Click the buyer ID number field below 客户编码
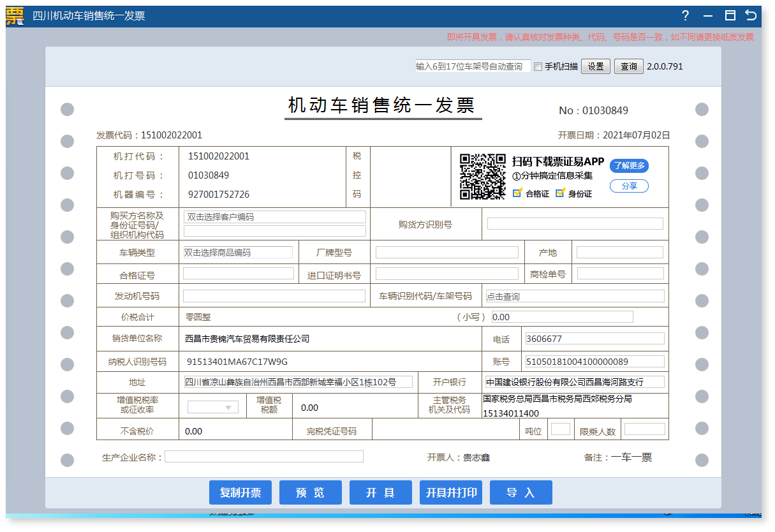The image size is (775, 532). tap(275, 231)
